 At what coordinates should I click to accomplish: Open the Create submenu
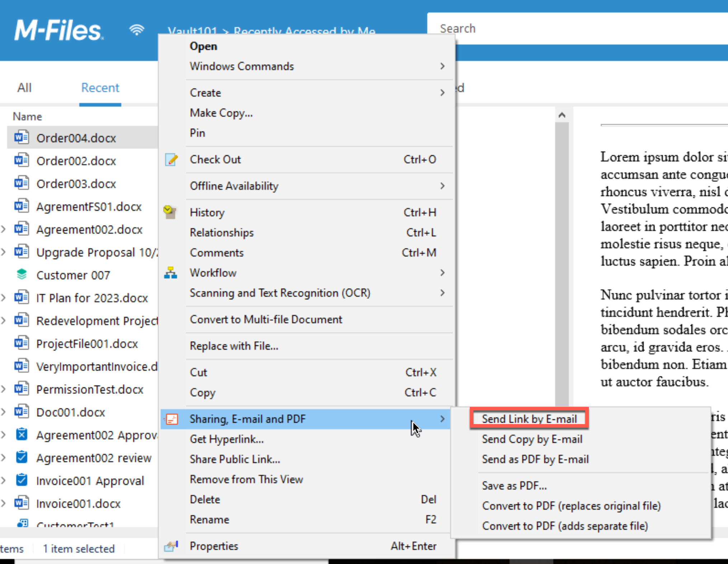pyautogui.click(x=307, y=93)
